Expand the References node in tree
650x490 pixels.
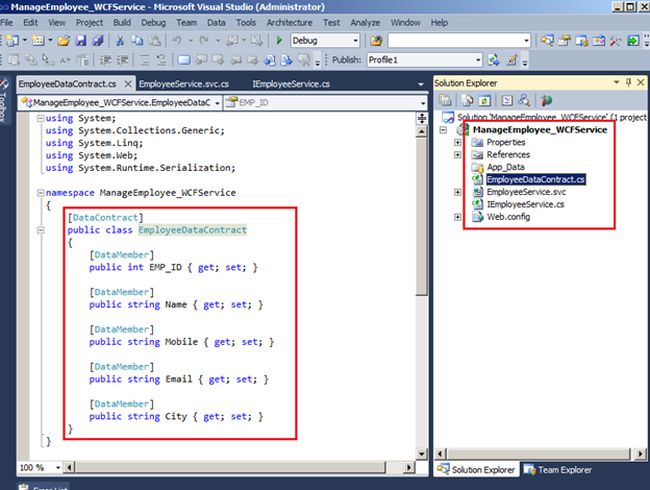point(458,154)
